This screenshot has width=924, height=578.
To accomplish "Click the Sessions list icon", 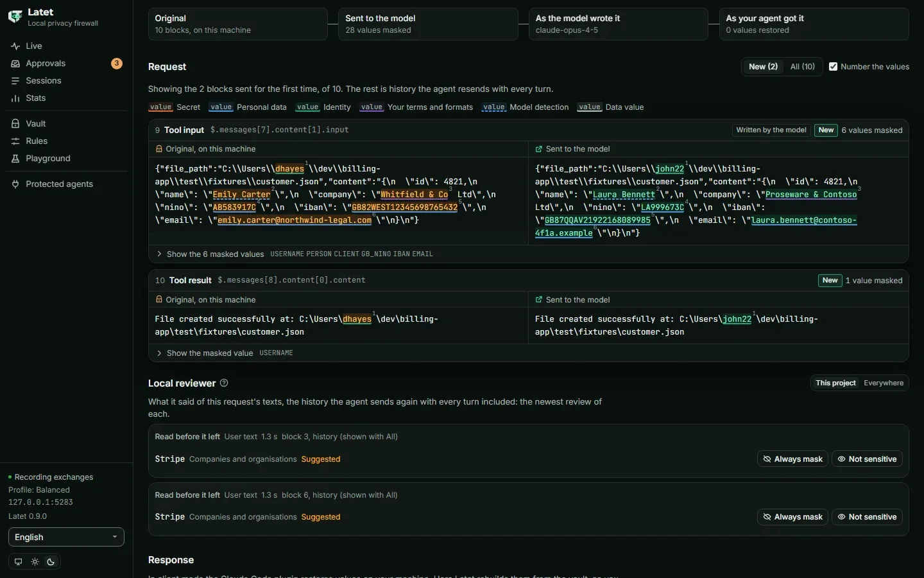I will coord(15,81).
